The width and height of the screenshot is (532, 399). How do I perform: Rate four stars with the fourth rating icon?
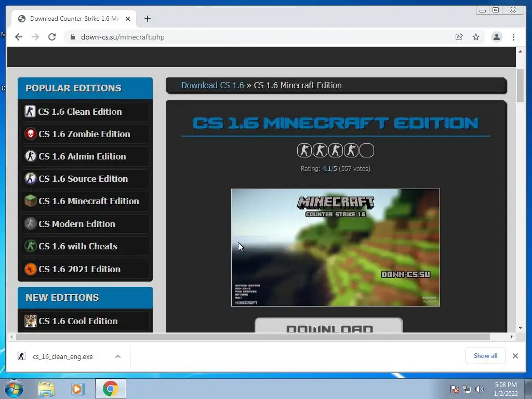pos(351,151)
